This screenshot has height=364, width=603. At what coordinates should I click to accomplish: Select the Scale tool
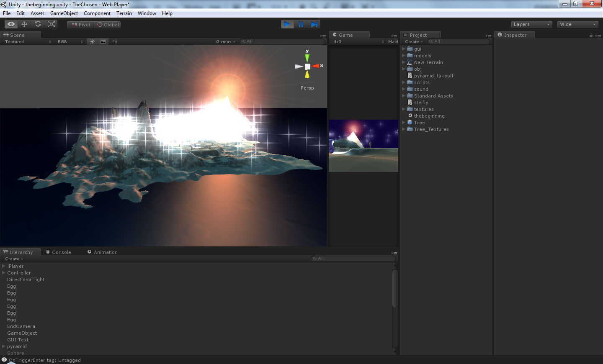point(52,24)
